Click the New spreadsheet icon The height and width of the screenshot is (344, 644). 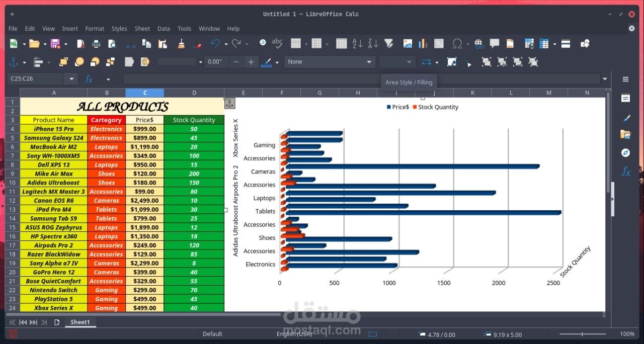14,44
